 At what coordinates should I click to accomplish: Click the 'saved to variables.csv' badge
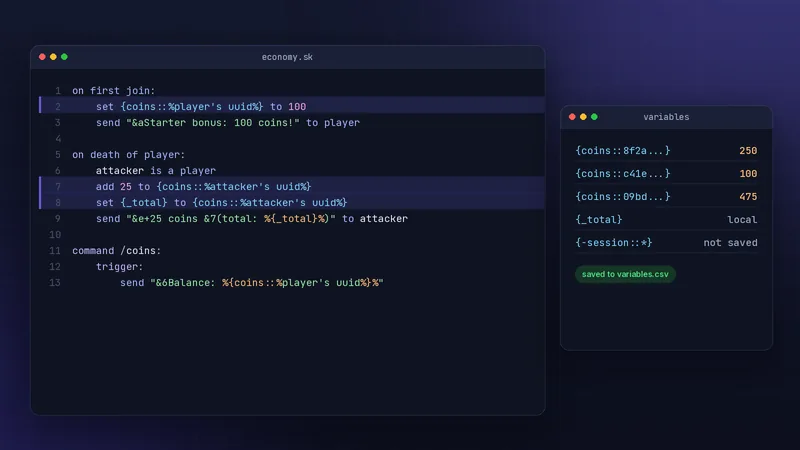[625, 274]
